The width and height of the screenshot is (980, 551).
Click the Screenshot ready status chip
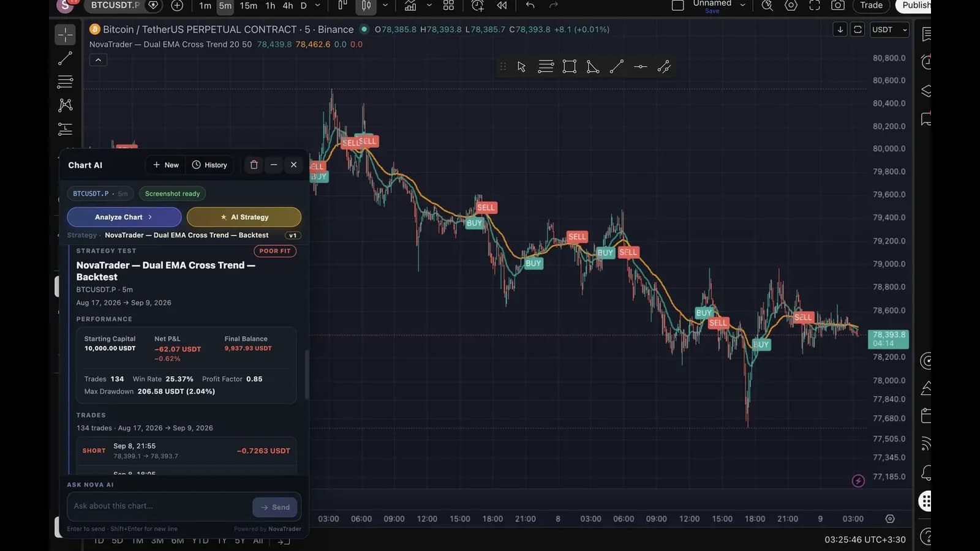172,193
